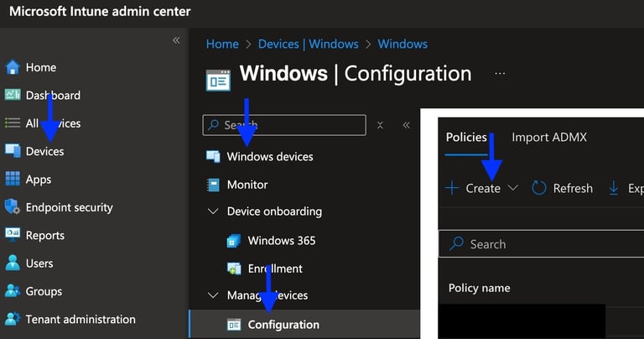Click the Configuration item icon
This screenshot has width=644, height=339.
point(234,325)
